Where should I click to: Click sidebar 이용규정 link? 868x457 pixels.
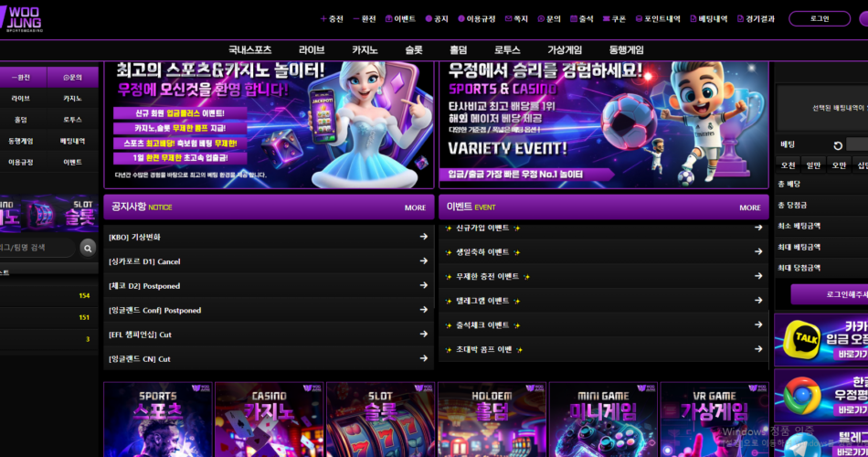pos(21,162)
